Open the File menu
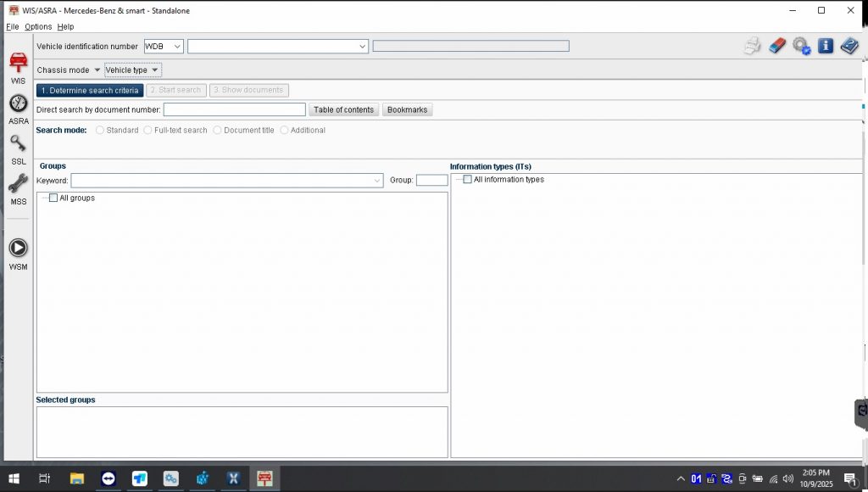The image size is (868, 492). 12,26
